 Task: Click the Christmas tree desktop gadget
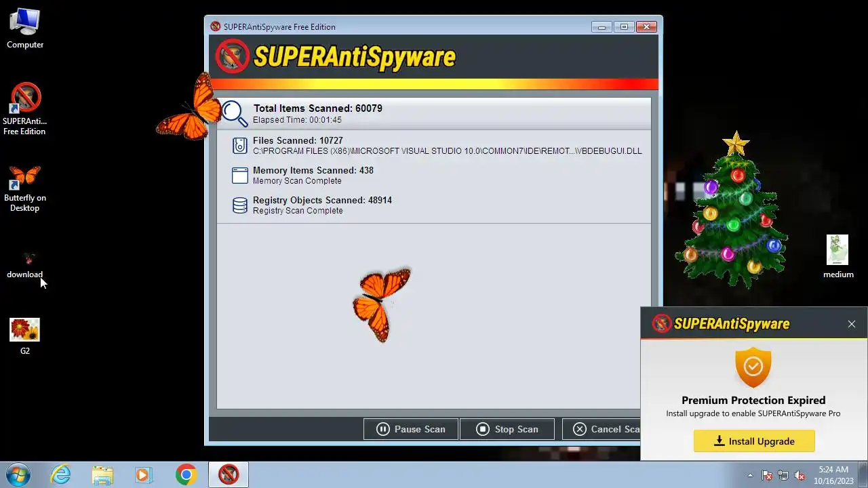click(733, 210)
